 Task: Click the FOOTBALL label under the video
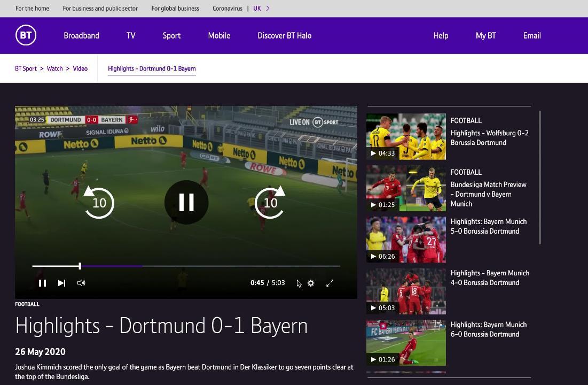click(27, 304)
